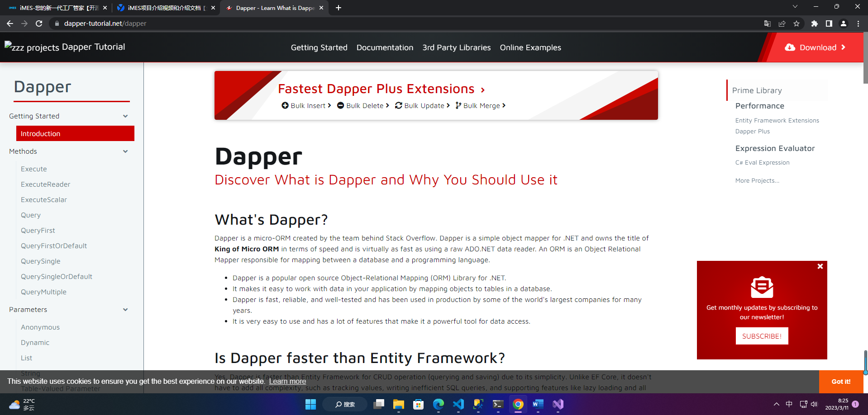Open Visual Studio Code from the taskbar
This screenshot has width=868, height=415.
tap(458, 404)
